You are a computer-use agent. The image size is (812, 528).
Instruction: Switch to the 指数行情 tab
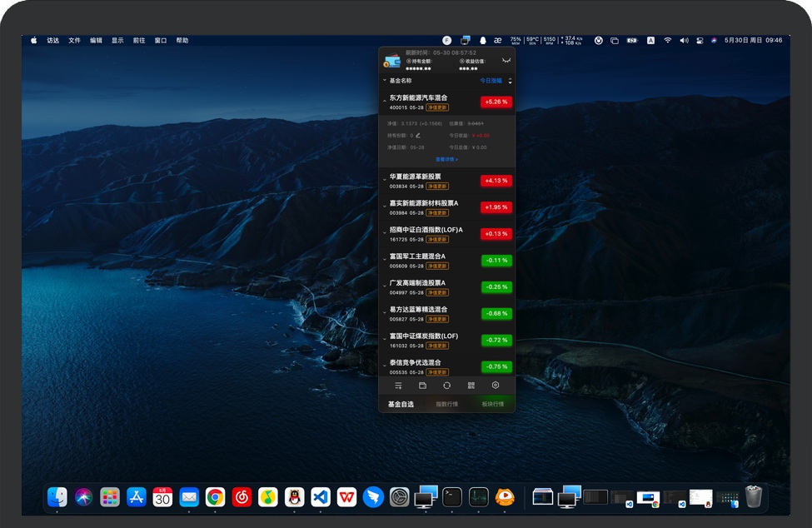[x=446, y=404]
